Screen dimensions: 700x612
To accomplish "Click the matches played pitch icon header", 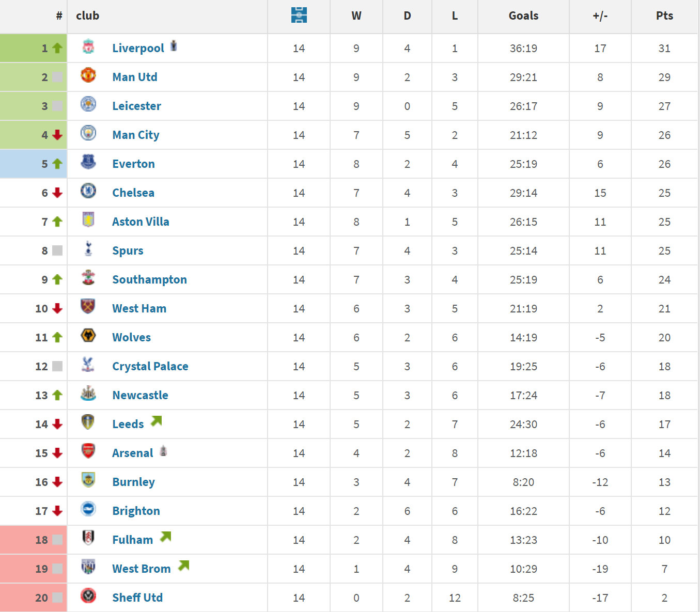I will click(299, 15).
